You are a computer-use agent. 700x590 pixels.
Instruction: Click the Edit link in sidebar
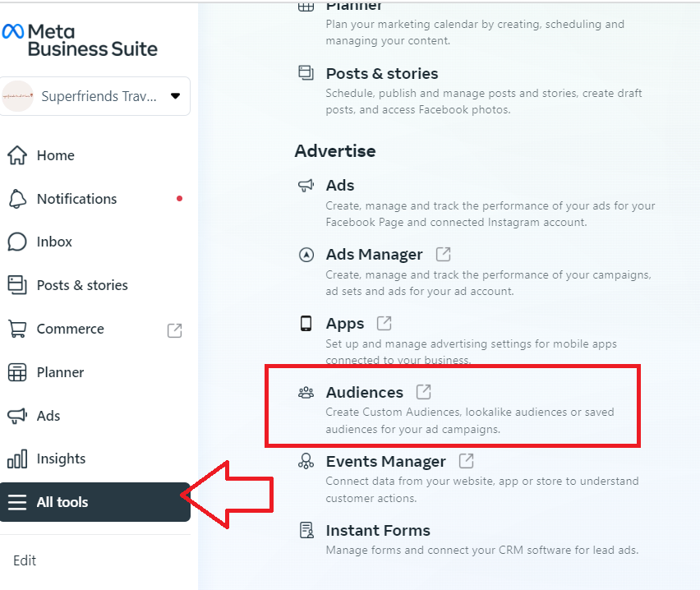click(25, 560)
